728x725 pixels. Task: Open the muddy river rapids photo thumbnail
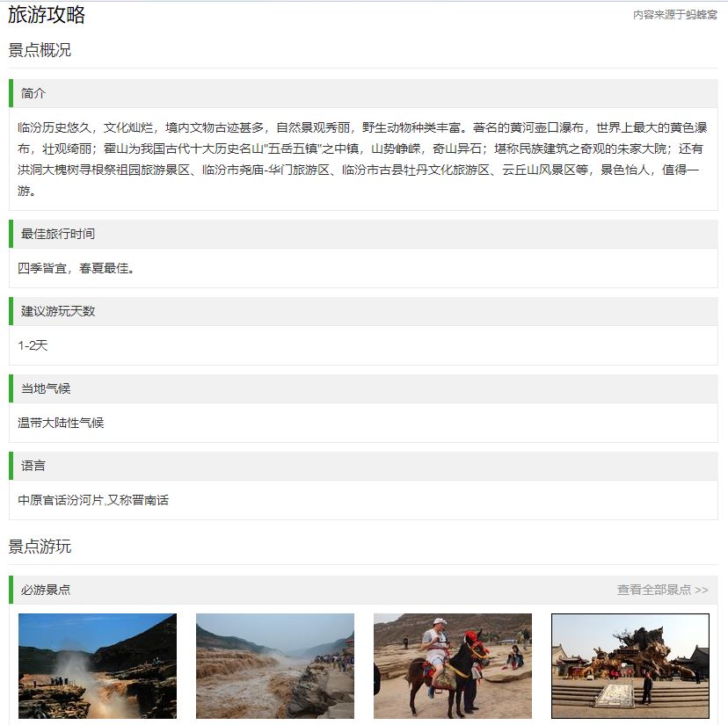(x=275, y=666)
